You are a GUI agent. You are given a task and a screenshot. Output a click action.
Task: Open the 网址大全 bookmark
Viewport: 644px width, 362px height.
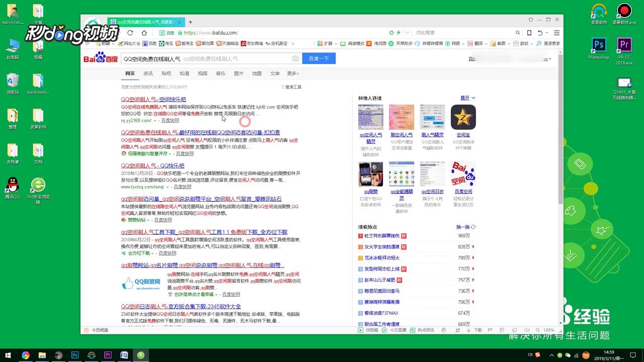coord(129,44)
